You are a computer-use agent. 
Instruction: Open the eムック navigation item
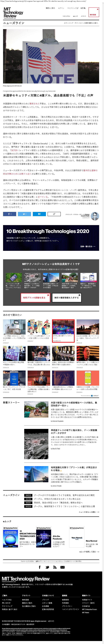pos(75,16)
